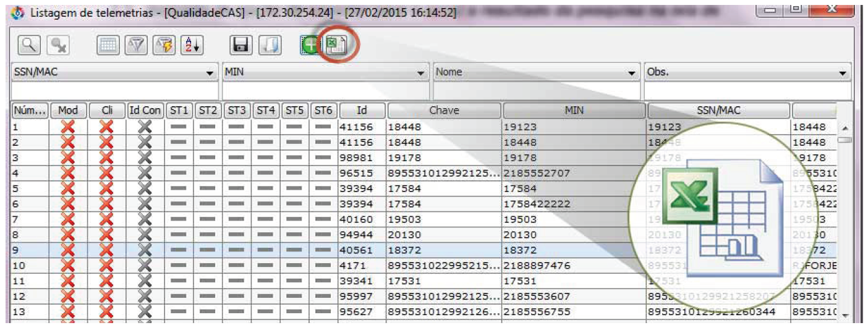Click the input field under SSN/MAC dropdown

pyautogui.click(x=115, y=91)
